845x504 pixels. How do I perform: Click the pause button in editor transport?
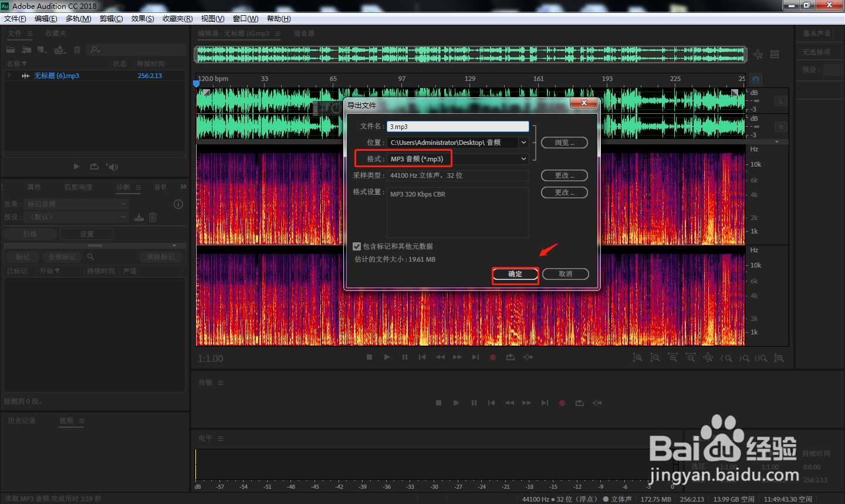pyautogui.click(x=404, y=357)
